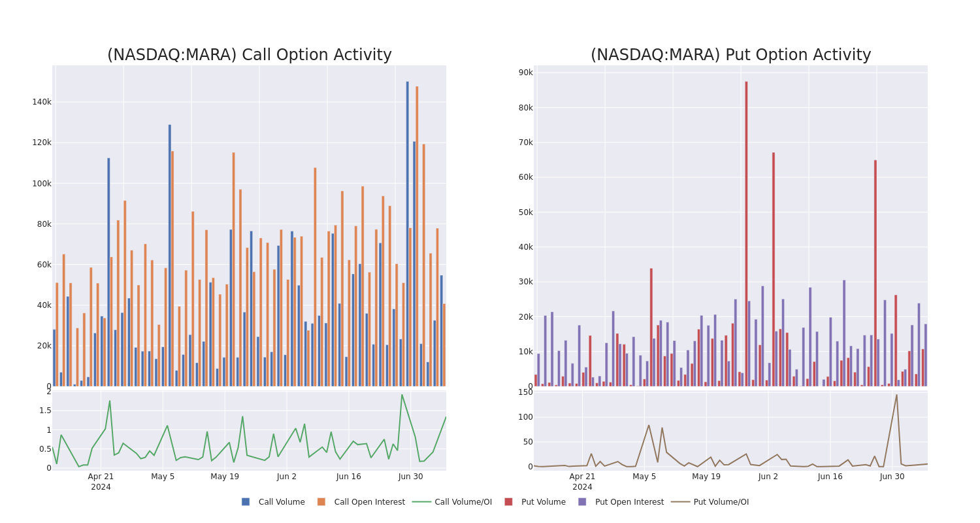Click the 100 label on put ratio axis

coord(525,416)
